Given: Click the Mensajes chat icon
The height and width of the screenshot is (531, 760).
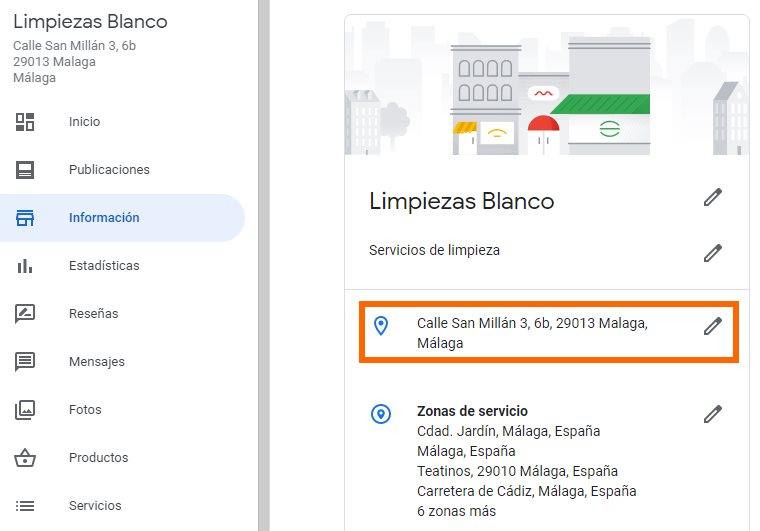Looking at the screenshot, I should tap(25, 362).
